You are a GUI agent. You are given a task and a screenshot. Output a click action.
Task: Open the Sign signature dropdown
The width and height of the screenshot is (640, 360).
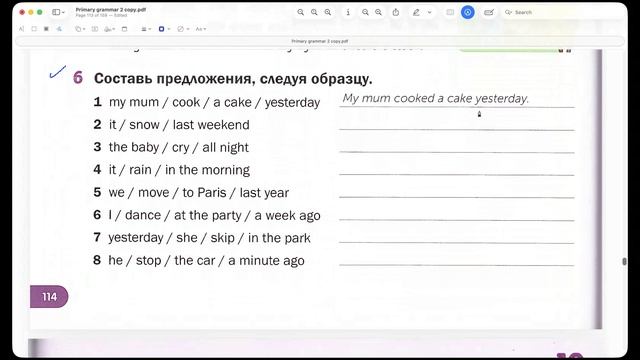click(x=109, y=29)
